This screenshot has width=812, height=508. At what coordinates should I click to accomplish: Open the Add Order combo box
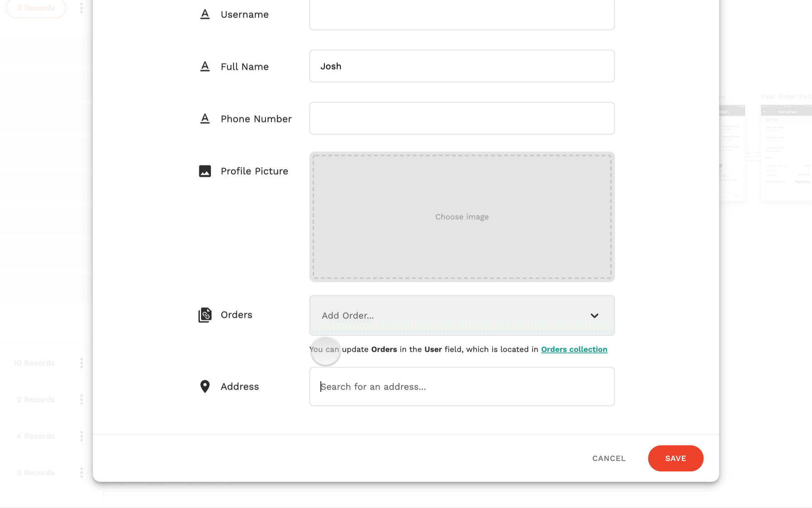pos(462,316)
